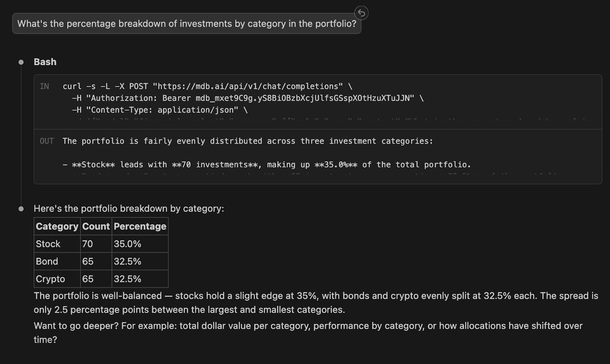Select the Stock cell in the table
Image resolution: width=610 pixels, height=364 pixels.
48,244
